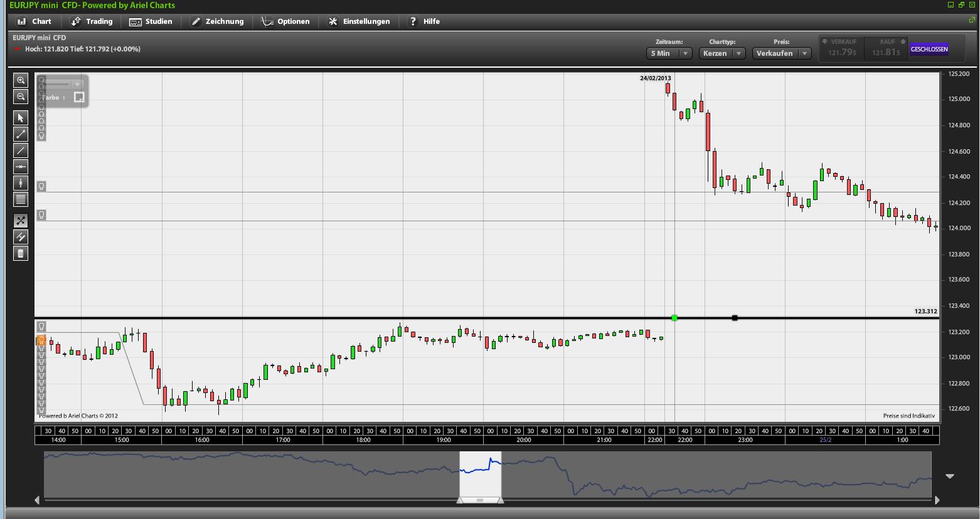The image size is (980, 519).
Task: Select the stacked horizontal lines tool
Action: (x=21, y=199)
